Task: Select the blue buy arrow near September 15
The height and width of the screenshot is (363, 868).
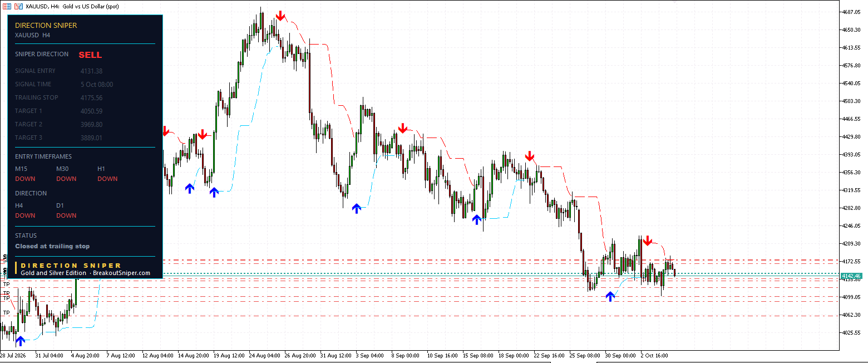Action: point(477,219)
